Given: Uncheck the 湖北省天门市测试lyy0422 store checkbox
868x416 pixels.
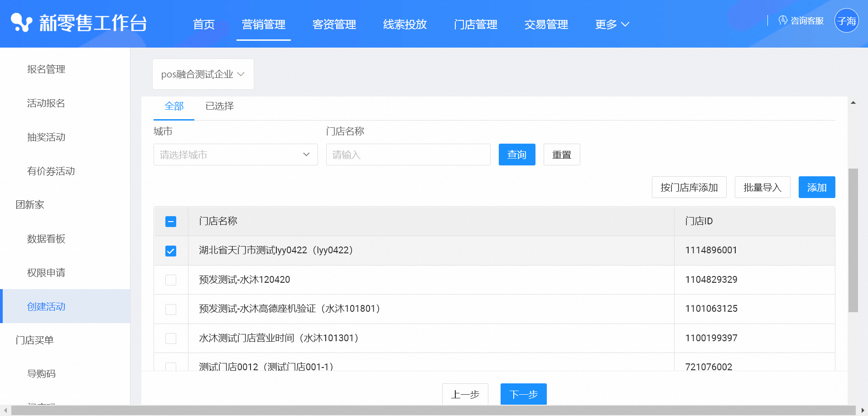Looking at the screenshot, I should pos(171,251).
